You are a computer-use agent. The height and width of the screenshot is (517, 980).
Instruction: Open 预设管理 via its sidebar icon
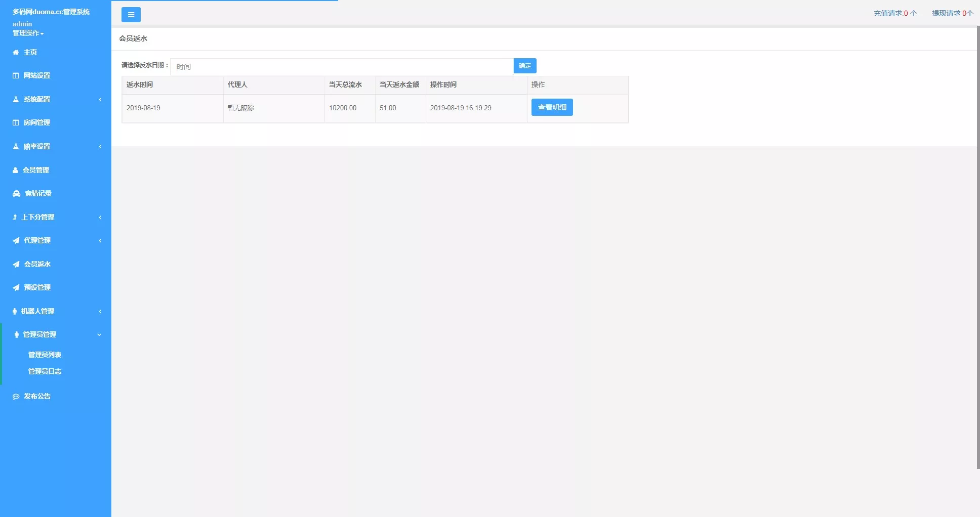pyautogui.click(x=15, y=287)
